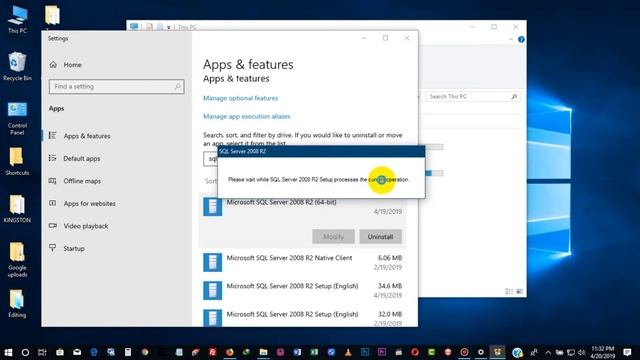Open Excel from the taskbar

point(314,352)
